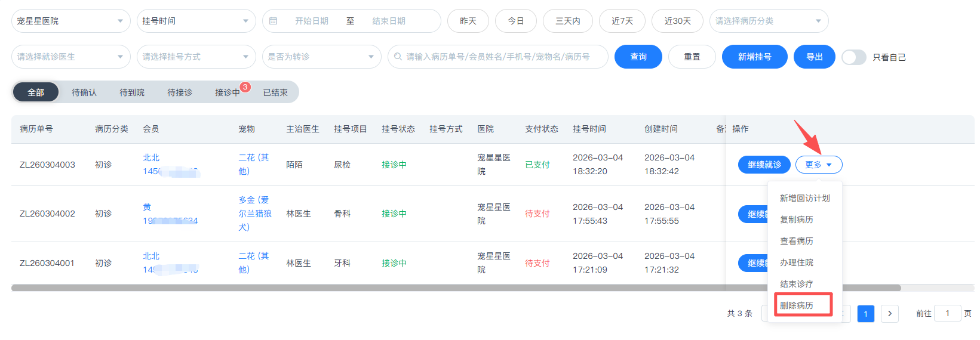Viewport: 980px width, 340px height.
Task: Open 更多 dropdown for record ZL260304003
Action: [x=818, y=165]
